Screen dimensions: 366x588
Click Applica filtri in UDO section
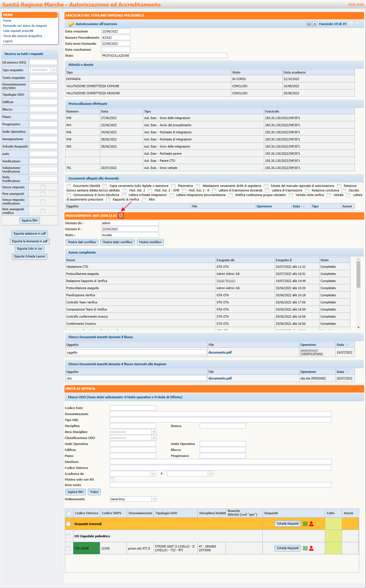coord(76,492)
